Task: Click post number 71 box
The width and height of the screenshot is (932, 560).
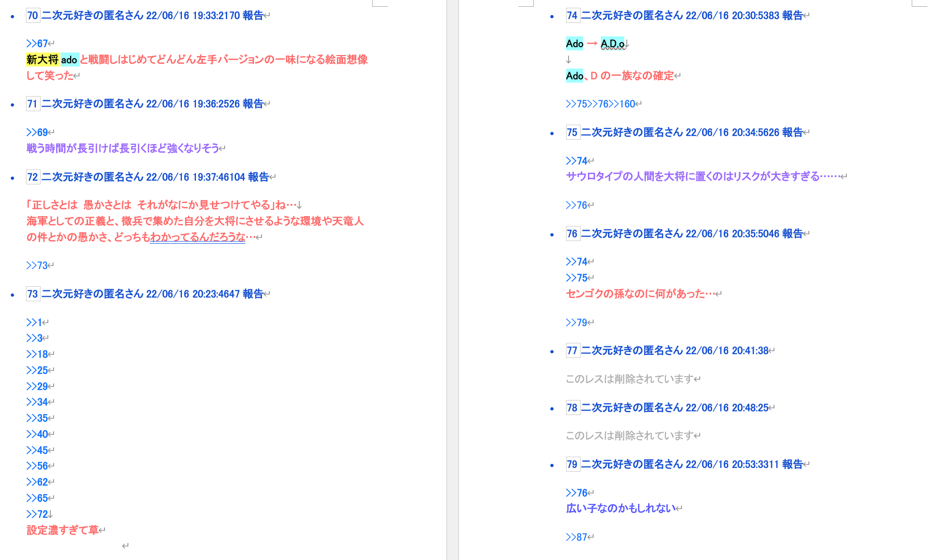Action: [33, 104]
